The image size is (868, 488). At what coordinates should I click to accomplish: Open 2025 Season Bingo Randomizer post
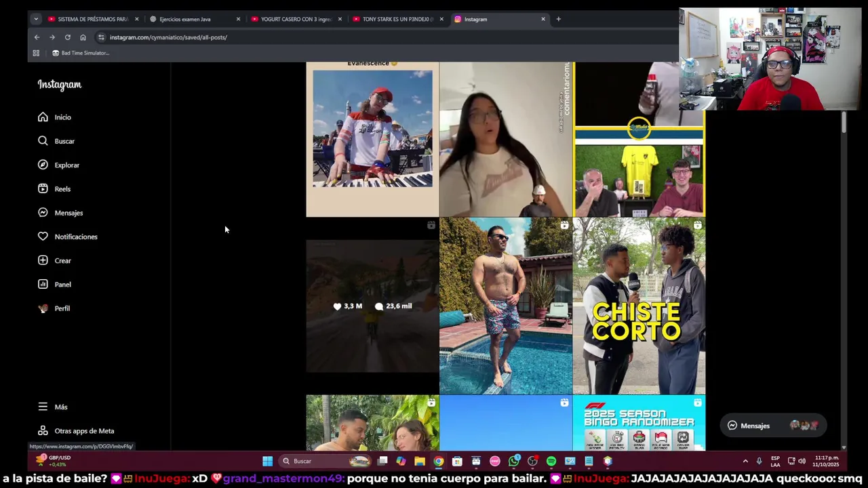[639, 423]
